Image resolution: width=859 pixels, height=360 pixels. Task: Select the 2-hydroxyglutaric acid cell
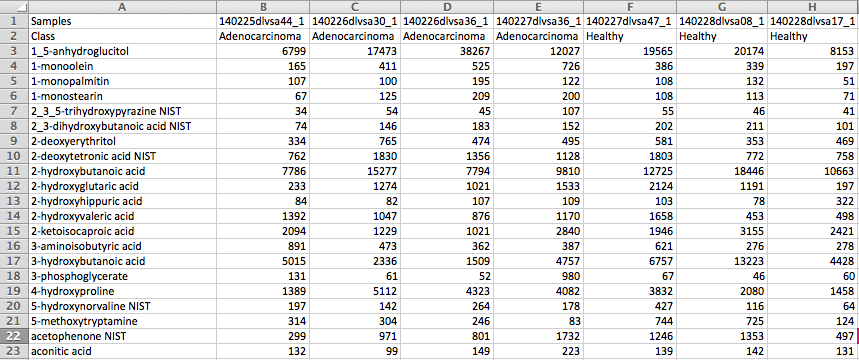(122, 186)
